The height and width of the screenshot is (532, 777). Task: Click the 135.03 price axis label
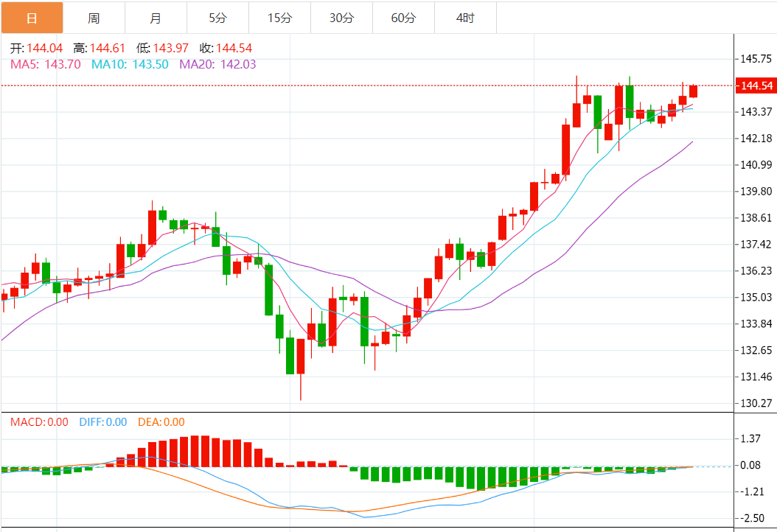pyautogui.click(x=756, y=297)
